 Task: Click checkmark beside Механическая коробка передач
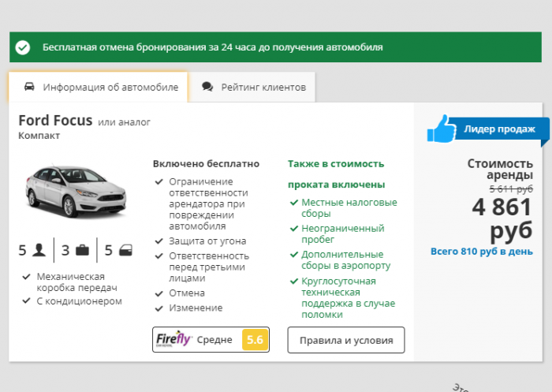pos(26,277)
